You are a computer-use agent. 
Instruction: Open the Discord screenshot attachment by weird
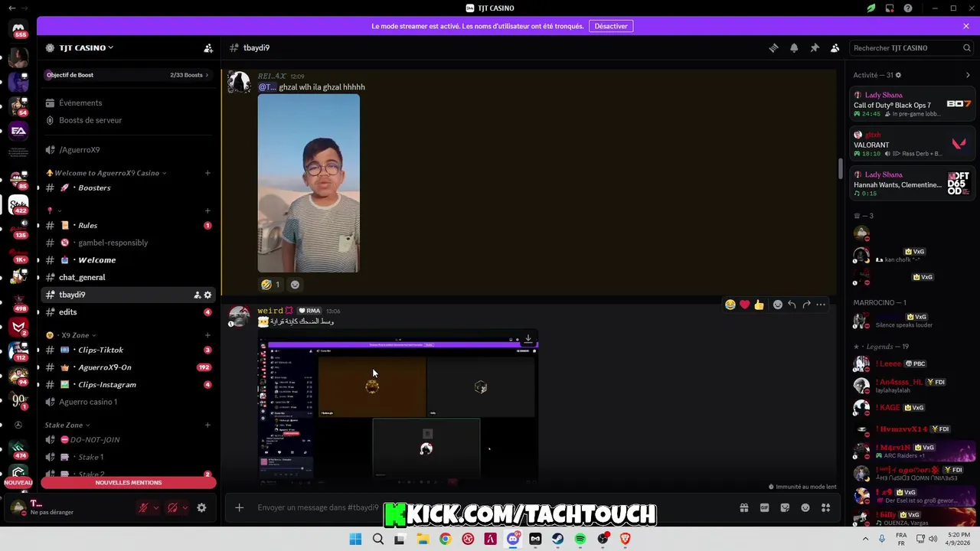[x=398, y=409]
